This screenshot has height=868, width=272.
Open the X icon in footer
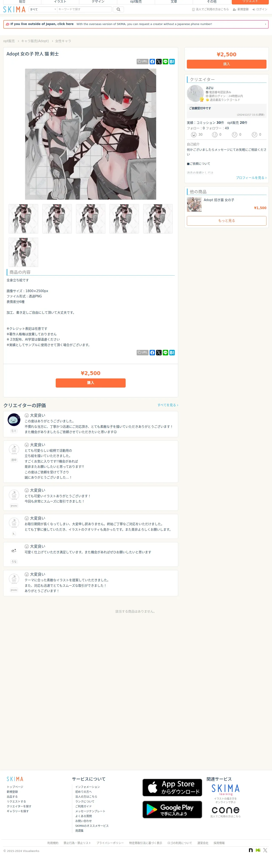point(265,850)
